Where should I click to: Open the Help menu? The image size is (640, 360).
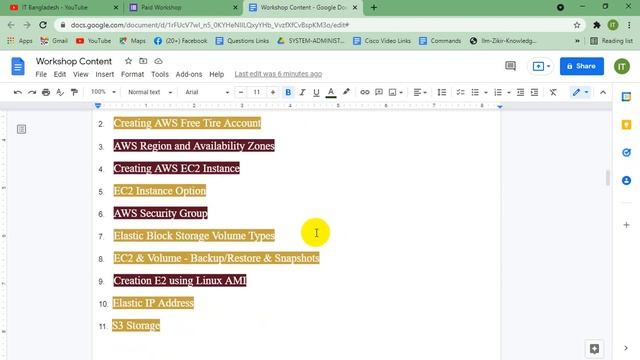pos(216,74)
